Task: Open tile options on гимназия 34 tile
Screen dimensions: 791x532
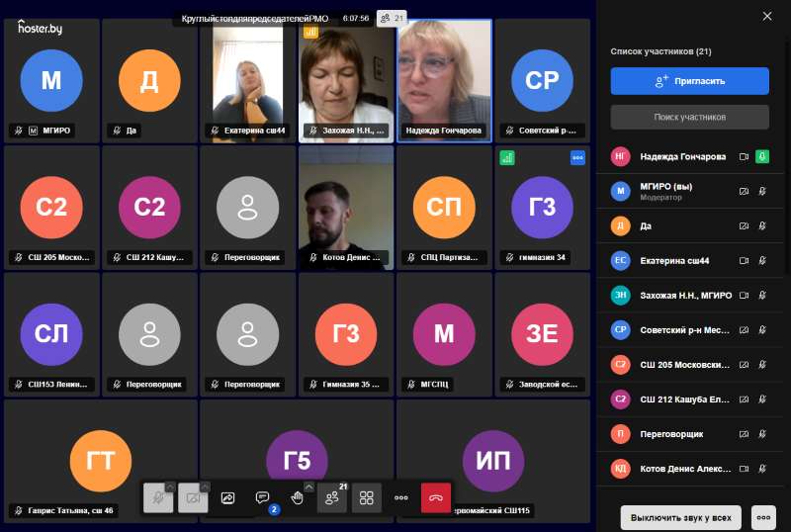Action: pos(577,158)
